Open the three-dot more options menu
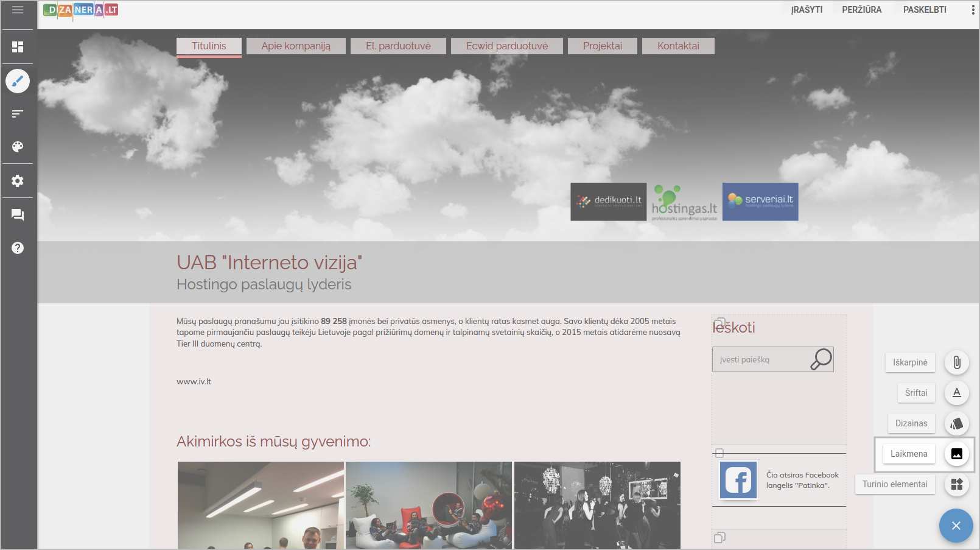This screenshot has height=550, width=980. click(973, 10)
